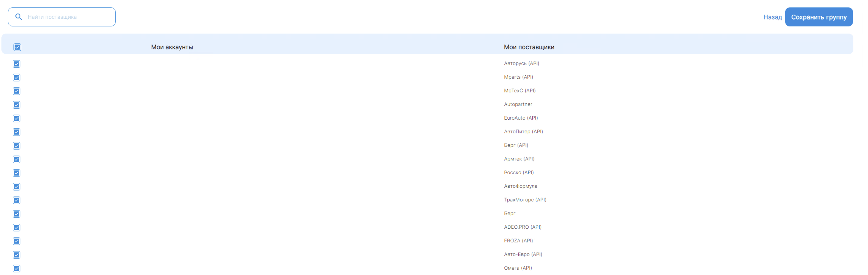Click the 'Мои аккаунты' column header
This screenshot has height=275, width=868.
(x=172, y=47)
